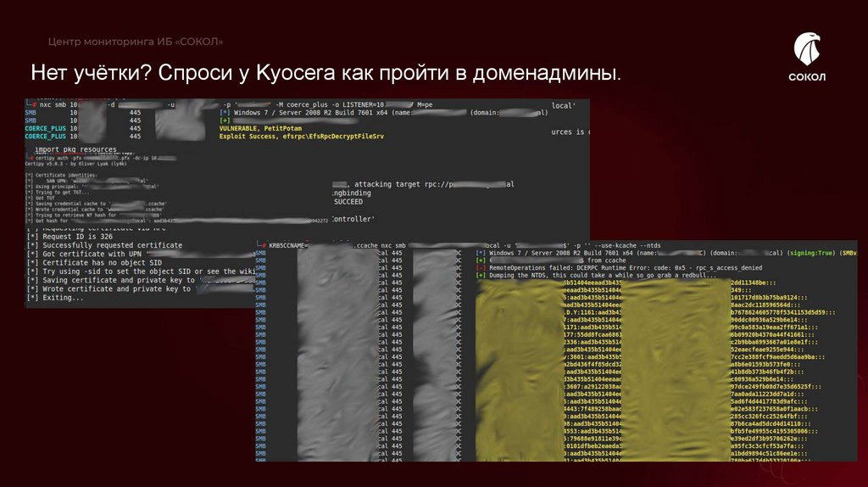Click the 'Saving credential cache to' line

(97, 204)
